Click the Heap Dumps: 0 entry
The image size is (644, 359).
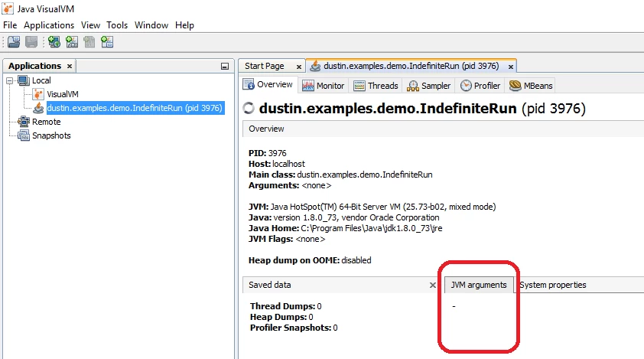pos(281,317)
